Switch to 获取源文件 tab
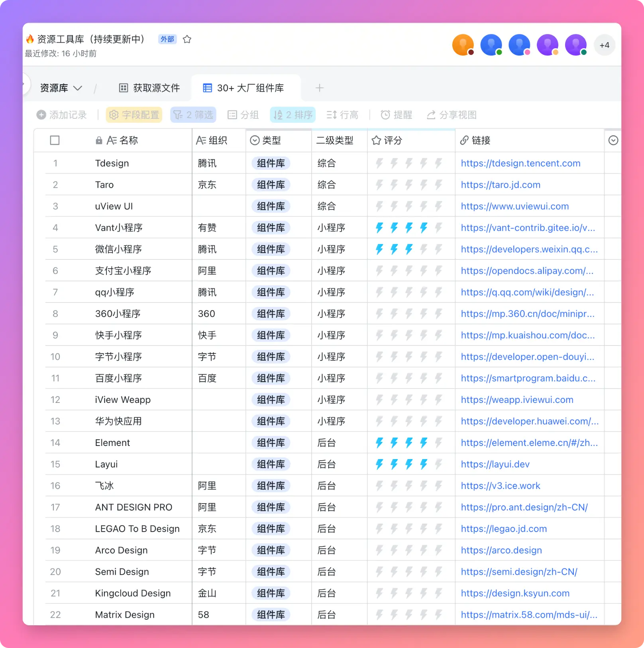 click(x=150, y=88)
